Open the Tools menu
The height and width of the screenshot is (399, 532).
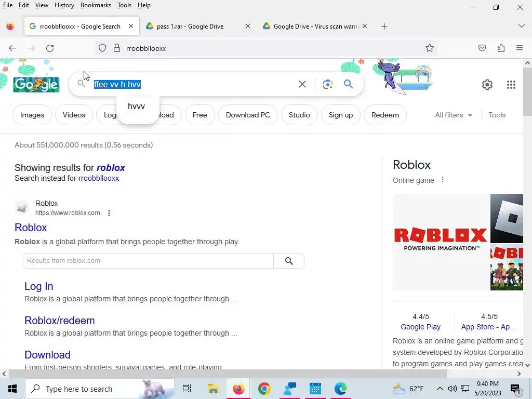click(x=124, y=5)
